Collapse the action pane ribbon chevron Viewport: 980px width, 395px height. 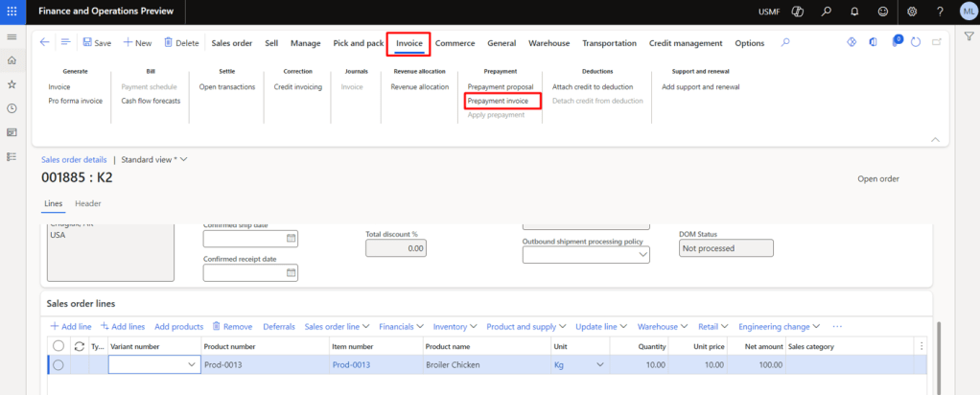coord(935,139)
